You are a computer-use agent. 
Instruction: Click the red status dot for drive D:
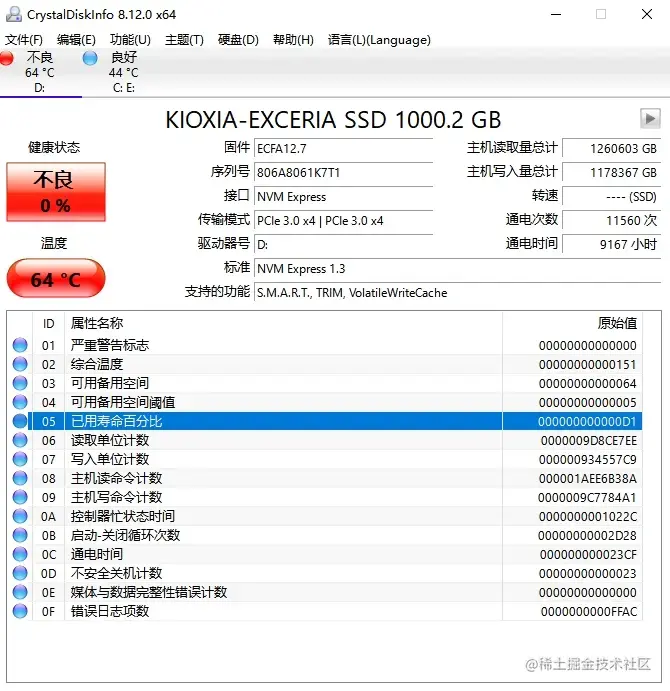6,58
